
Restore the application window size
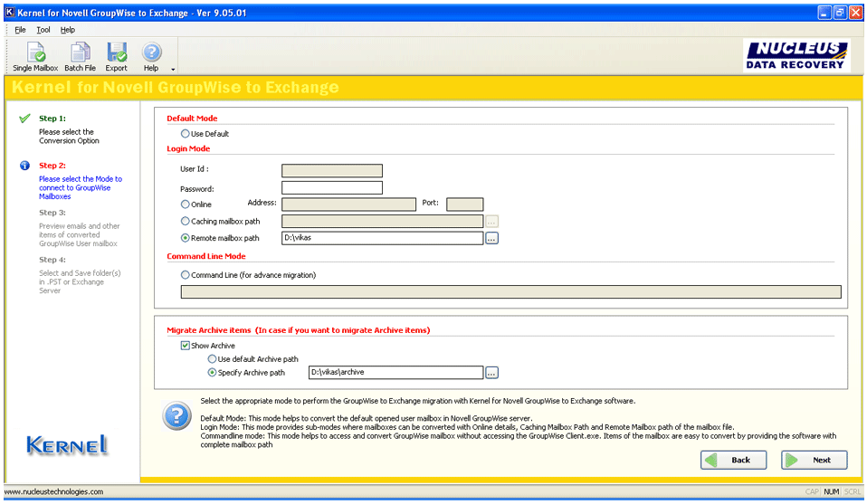pos(840,13)
